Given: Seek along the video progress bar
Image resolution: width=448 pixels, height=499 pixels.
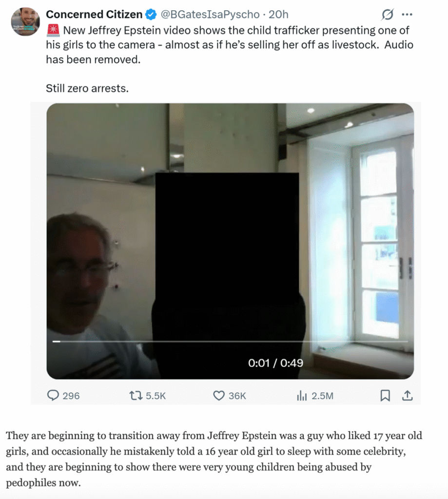Looking at the screenshot, I should (x=230, y=342).
